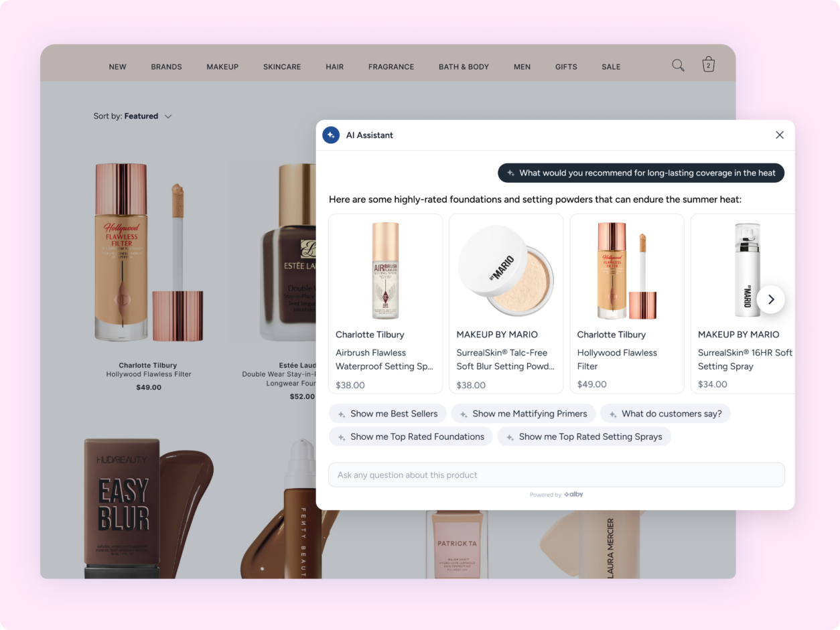The image size is (840, 630).
Task: Open Hollywood Flawless Filter image in assistant carousel
Action: [x=626, y=270]
